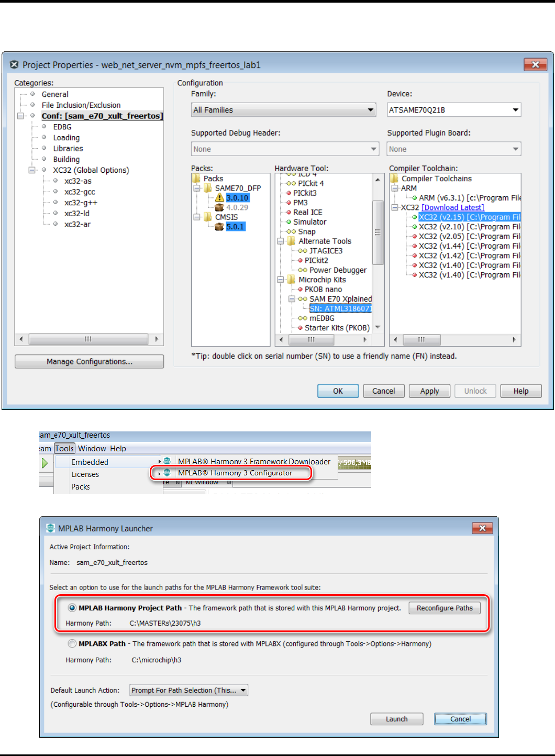Open Supported Debug Header dropdown
Image resolution: width=555 pixels, height=756 pixels.
coord(285,149)
